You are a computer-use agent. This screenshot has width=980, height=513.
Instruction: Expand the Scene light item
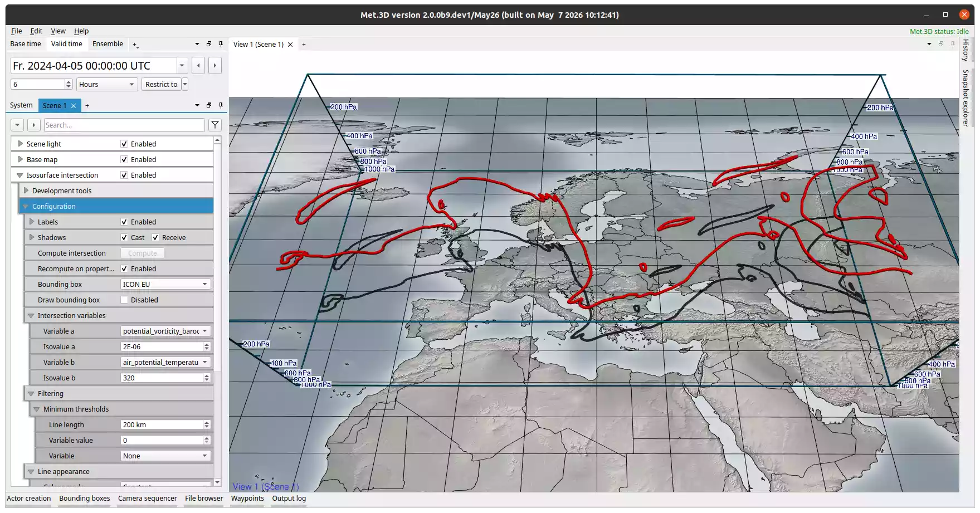(20, 144)
